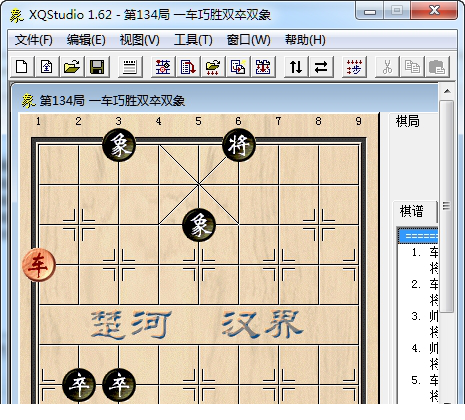Open the 编辑(E) menu

(x=86, y=40)
